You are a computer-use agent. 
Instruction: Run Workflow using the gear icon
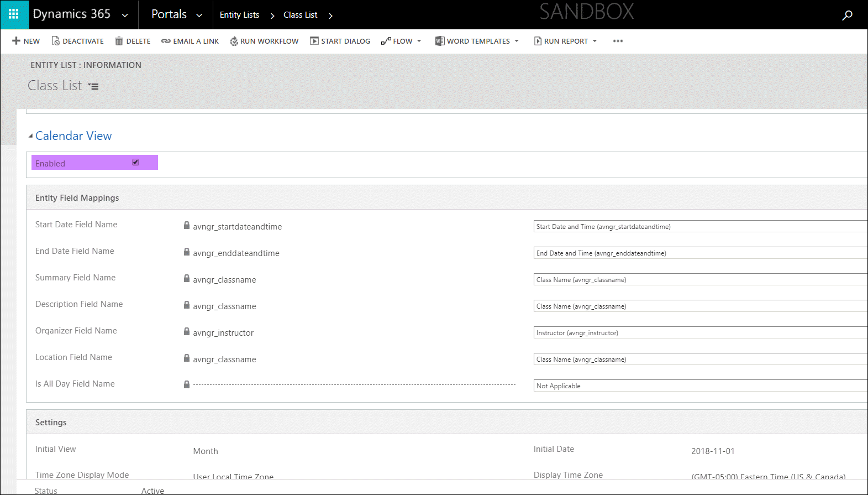click(234, 41)
